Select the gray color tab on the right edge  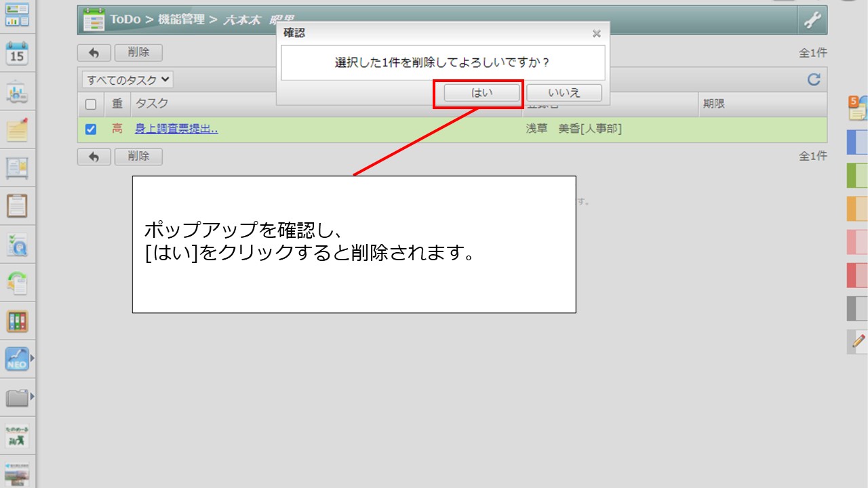coord(857,308)
